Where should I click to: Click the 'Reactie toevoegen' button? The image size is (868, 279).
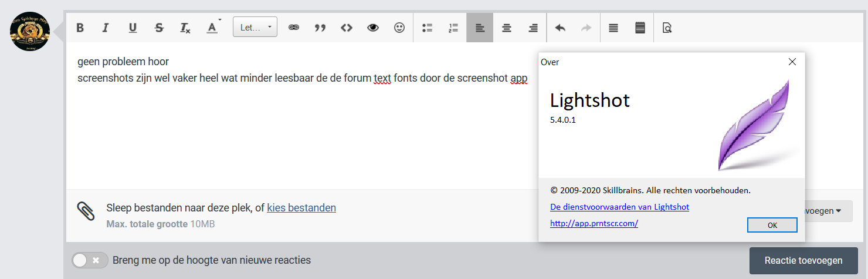[803, 261]
